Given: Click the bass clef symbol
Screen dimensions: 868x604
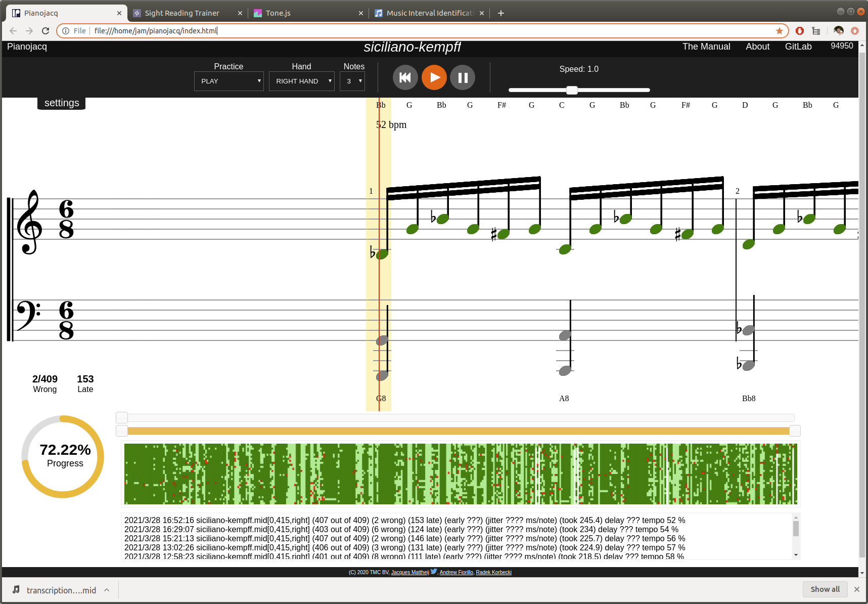Looking at the screenshot, I should tap(28, 315).
